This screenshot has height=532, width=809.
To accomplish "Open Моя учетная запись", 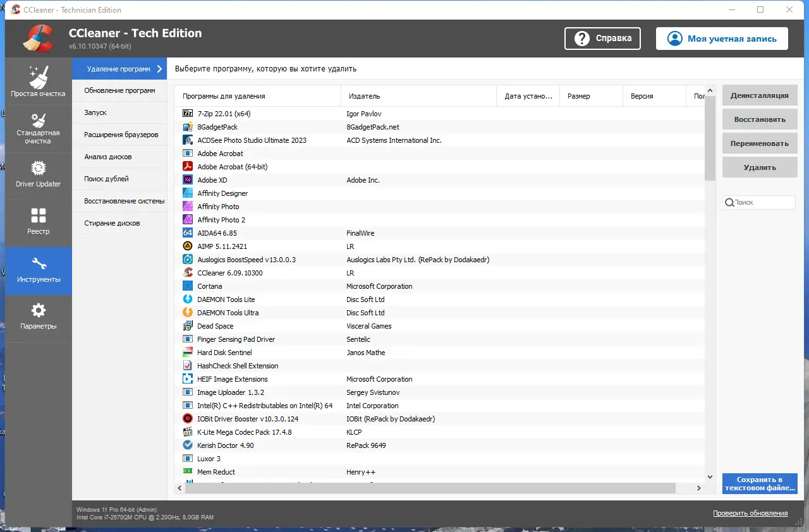I will [x=722, y=39].
